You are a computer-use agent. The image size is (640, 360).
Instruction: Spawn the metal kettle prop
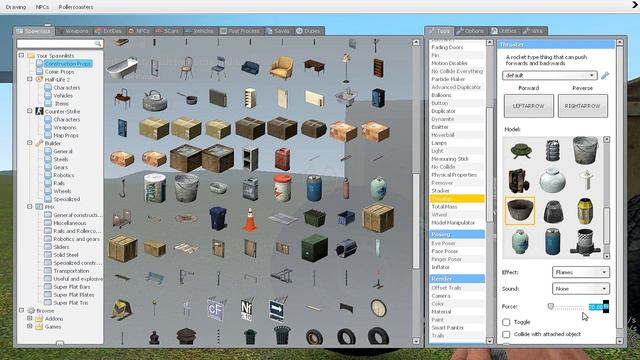(x=155, y=99)
